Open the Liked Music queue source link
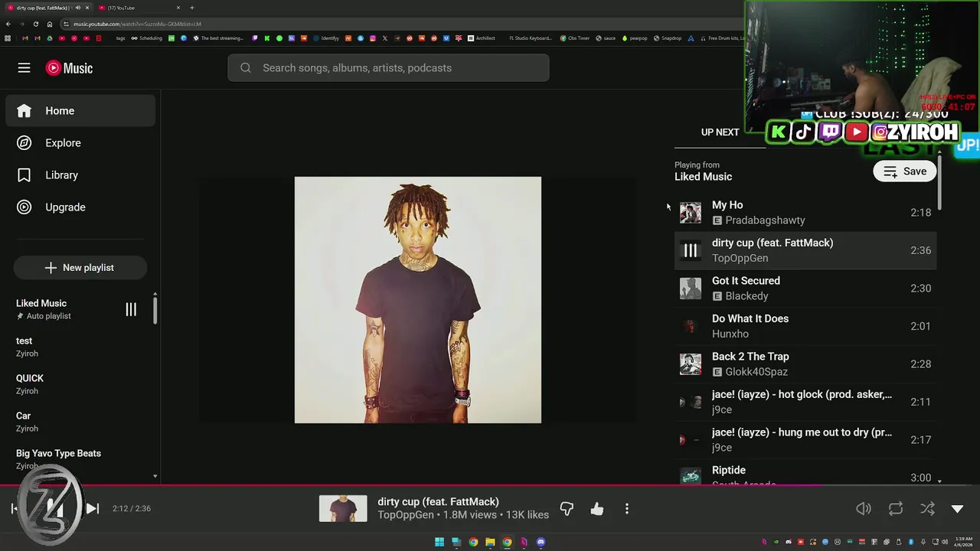This screenshot has height=551, width=980. tap(703, 177)
